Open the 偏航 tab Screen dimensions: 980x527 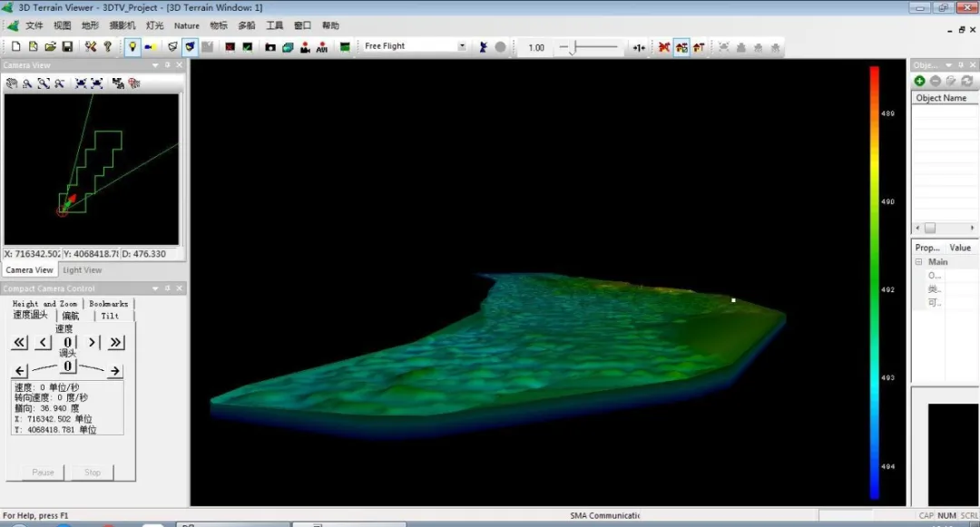[x=71, y=316]
